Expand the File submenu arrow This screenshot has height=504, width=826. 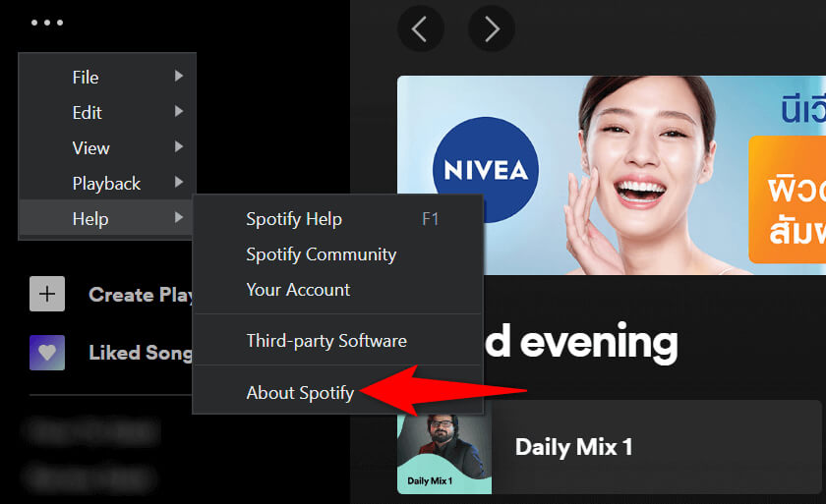pyautogui.click(x=179, y=77)
